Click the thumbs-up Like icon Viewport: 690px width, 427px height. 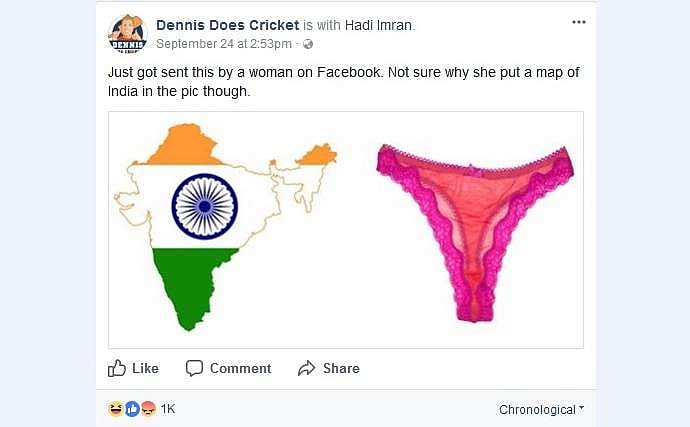tap(117, 368)
